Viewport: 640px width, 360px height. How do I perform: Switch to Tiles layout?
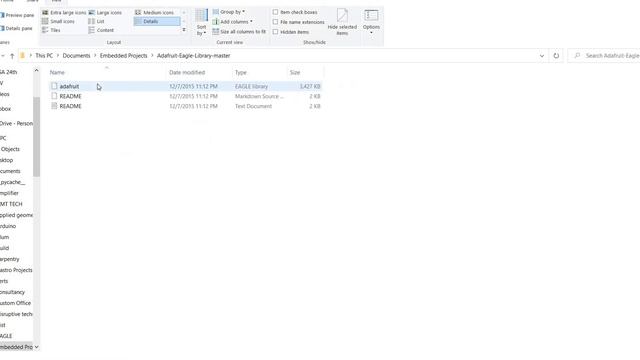[51, 30]
